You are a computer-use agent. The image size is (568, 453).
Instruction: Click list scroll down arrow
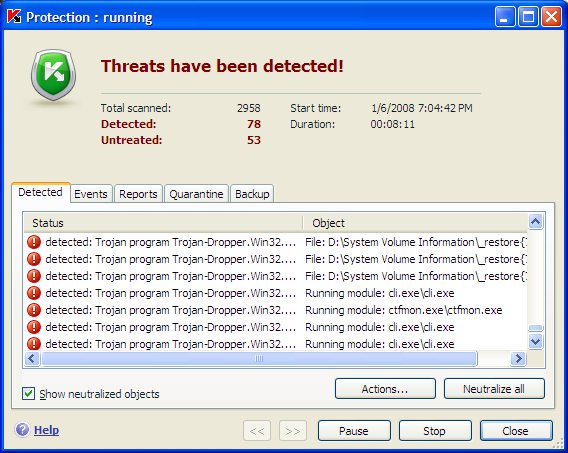click(535, 341)
